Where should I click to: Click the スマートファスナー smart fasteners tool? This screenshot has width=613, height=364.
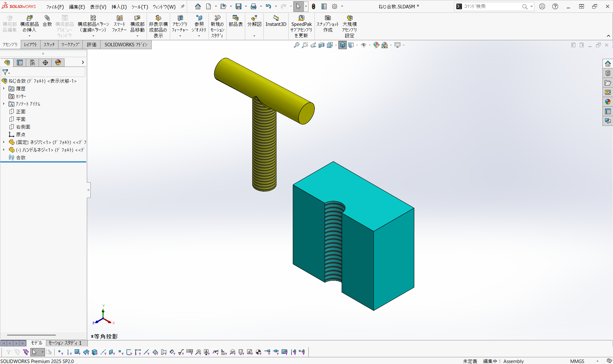(x=119, y=24)
